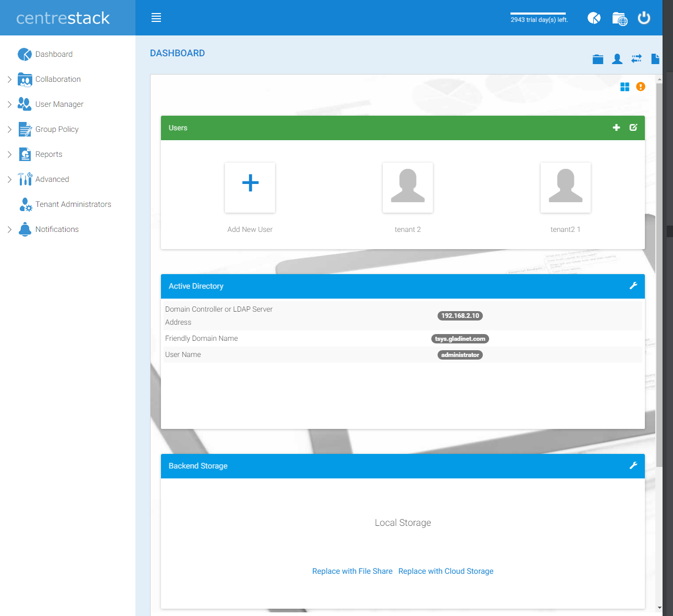Toggle the sidebar with the hamburger menu
The height and width of the screenshot is (616, 673).
(156, 17)
